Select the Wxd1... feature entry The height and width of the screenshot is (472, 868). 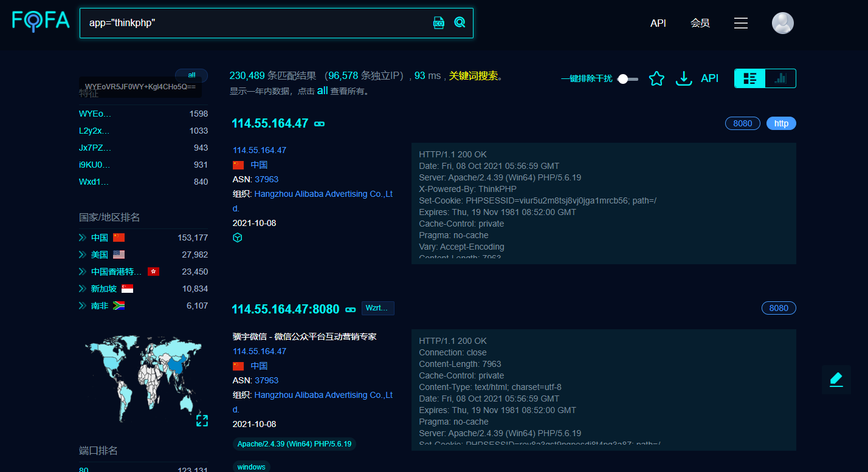point(94,182)
